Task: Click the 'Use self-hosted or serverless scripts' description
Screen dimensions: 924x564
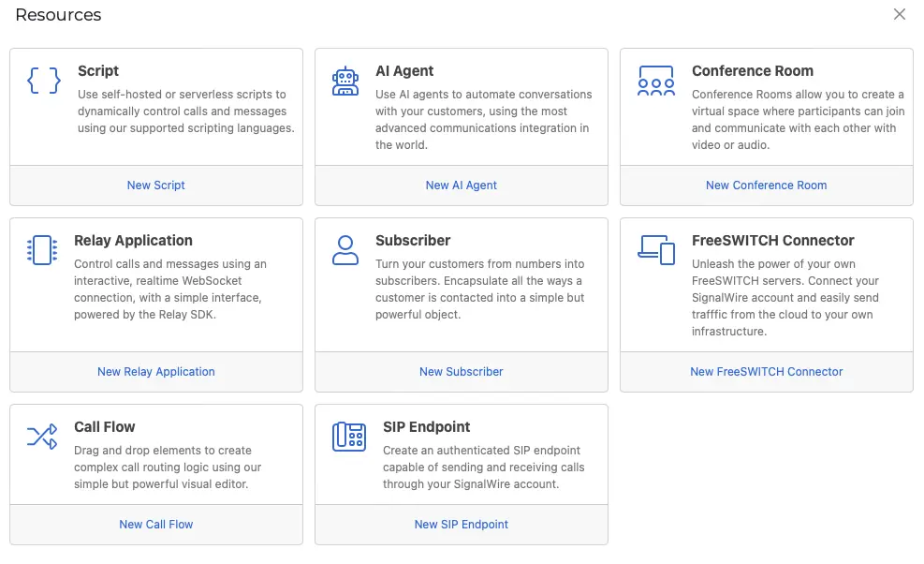Action: point(186,111)
